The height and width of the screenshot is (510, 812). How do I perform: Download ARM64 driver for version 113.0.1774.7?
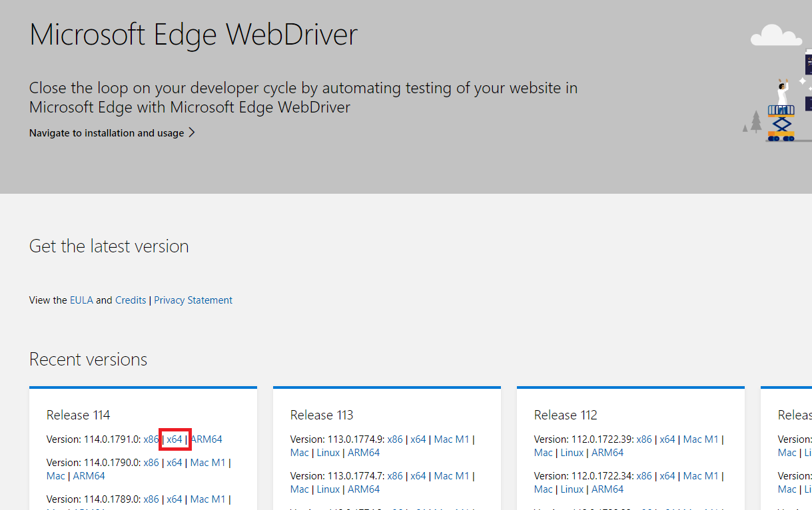pyautogui.click(x=364, y=489)
